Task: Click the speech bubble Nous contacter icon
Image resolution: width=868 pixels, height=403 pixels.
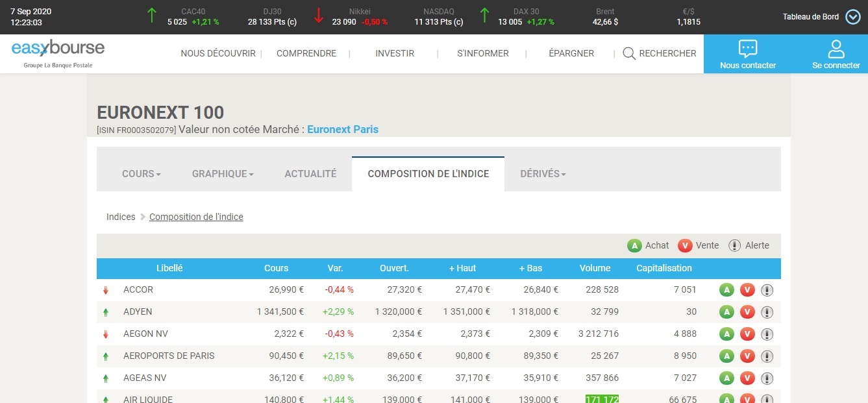Action: point(748,49)
